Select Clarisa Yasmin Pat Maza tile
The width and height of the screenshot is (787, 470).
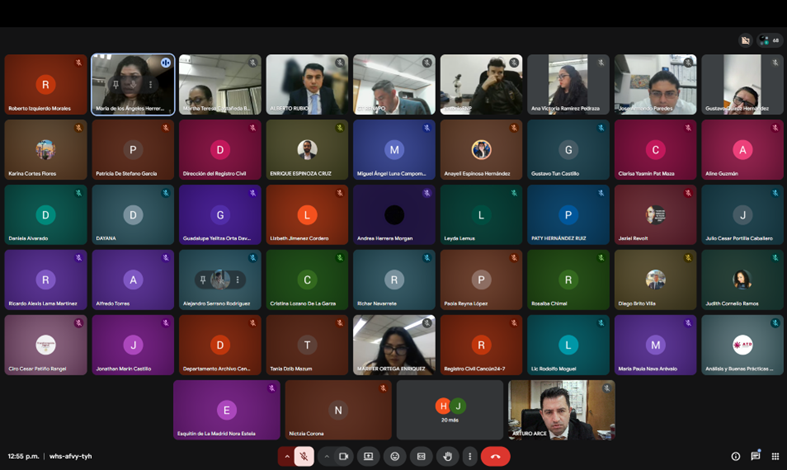(x=655, y=150)
